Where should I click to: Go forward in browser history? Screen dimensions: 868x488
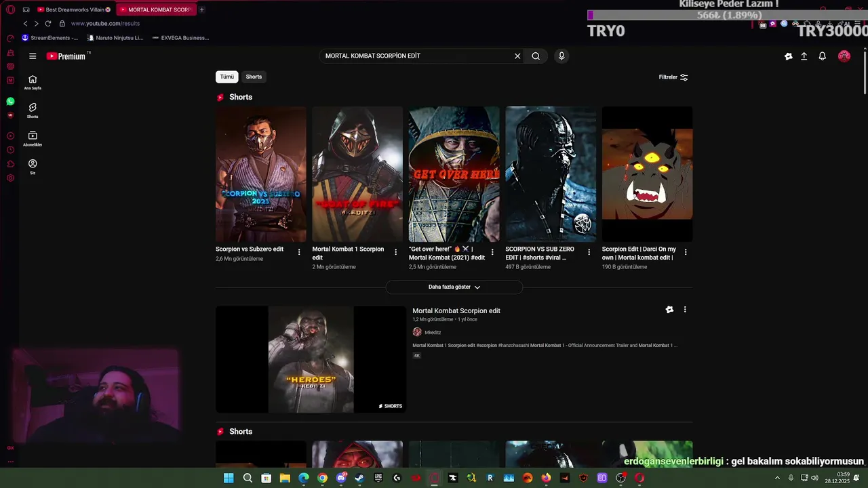tap(36, 23)
